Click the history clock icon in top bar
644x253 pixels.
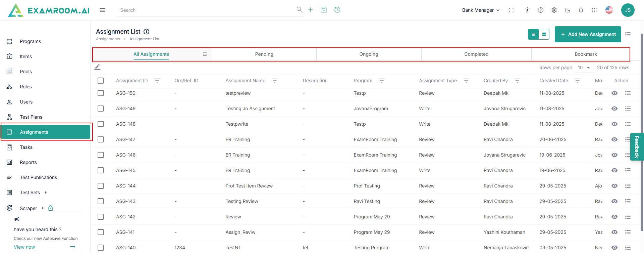(337, 10)
